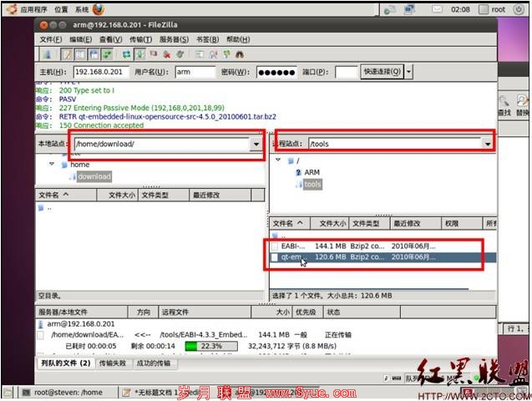Launch Firefox from the top panel
The width and height of the screenshot is (532, 401).
pyautogui.click(x=99, y=9)
